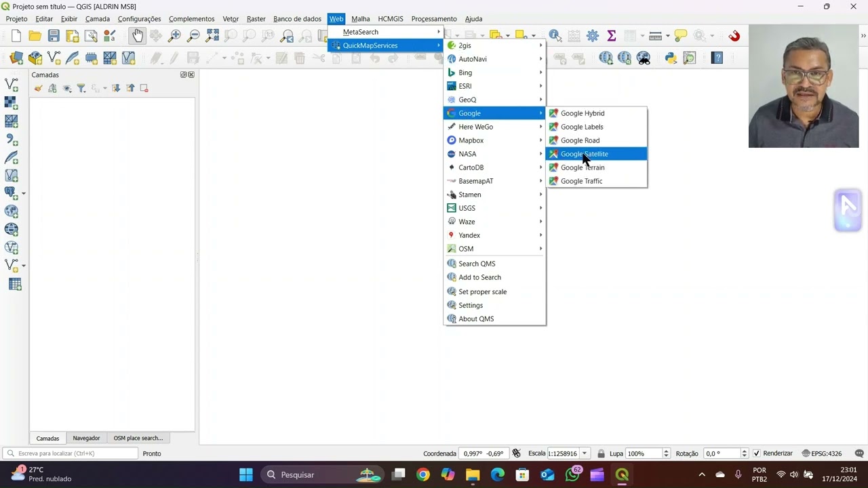Click the Coordenada coordinate field

point(484,453)
